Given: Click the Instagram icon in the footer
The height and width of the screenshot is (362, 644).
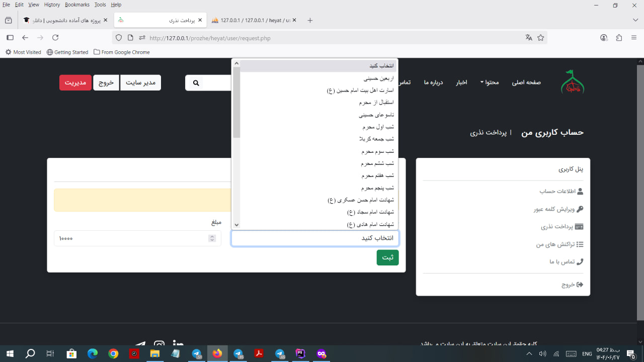Looking at the screenshot, I should [x=159, y=344].
